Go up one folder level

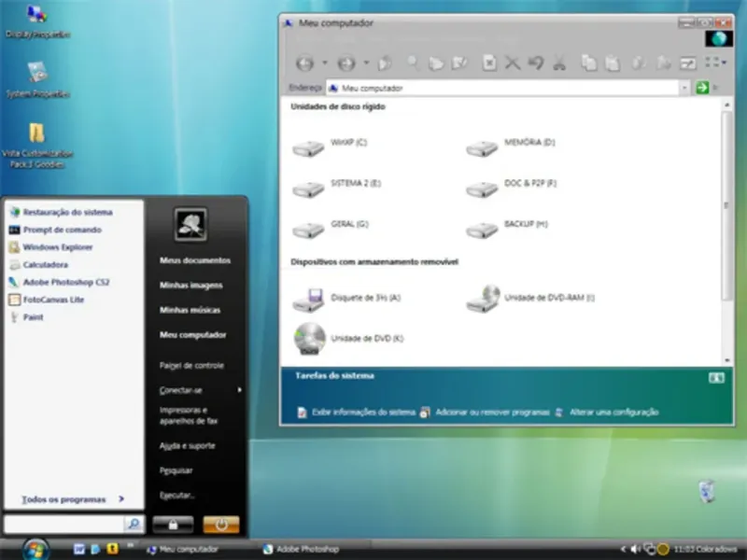[385, 63]
